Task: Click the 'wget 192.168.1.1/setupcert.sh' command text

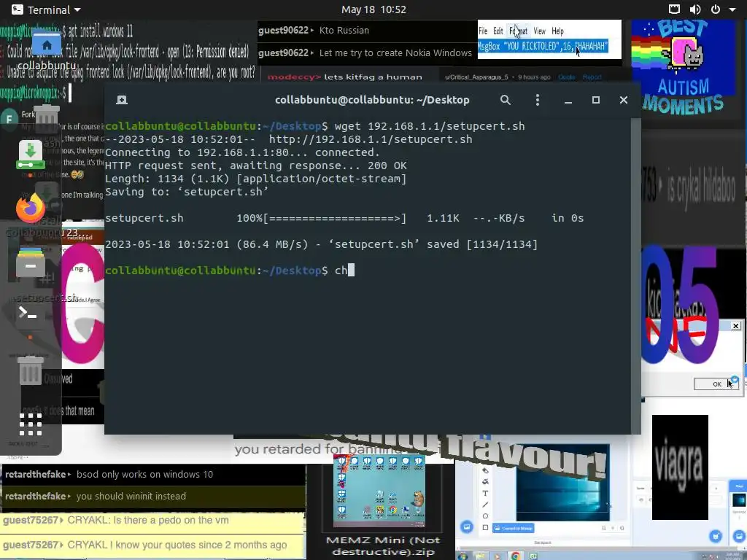Action: click(x=430, y=126)
